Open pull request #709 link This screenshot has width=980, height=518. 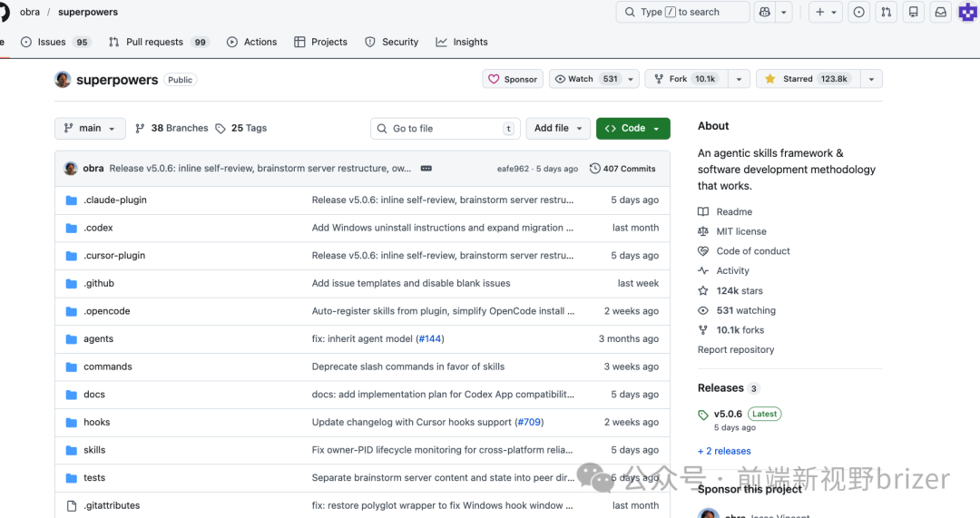click(529, 423)
